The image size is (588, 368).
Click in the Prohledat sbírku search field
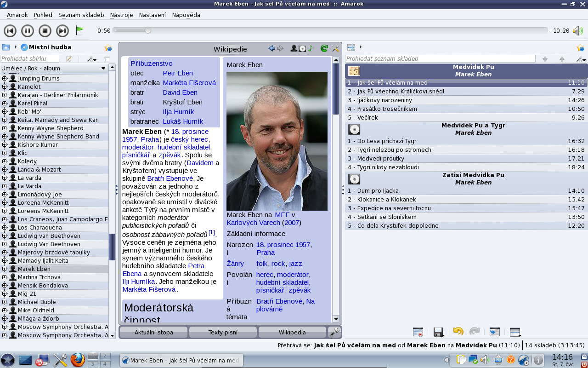[x=30, y=59]
